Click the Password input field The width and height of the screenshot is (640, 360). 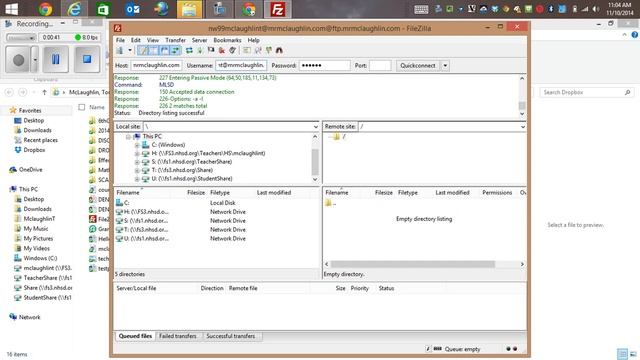(324, 65)
